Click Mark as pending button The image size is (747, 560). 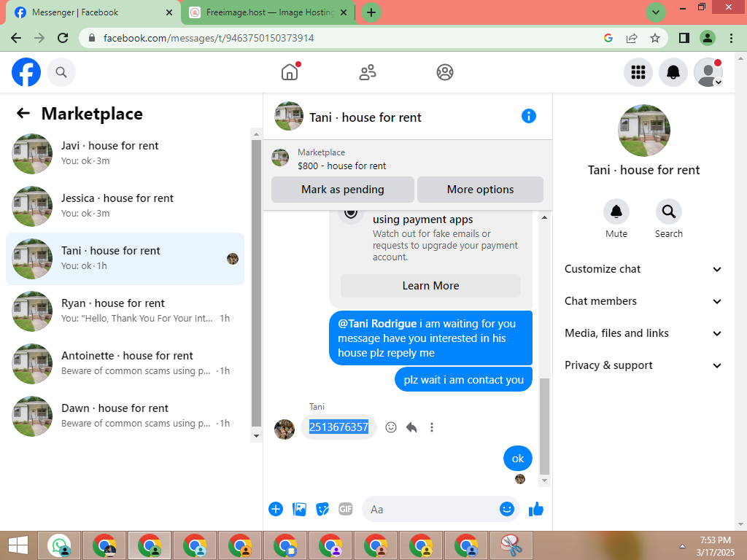tap(343, 190)
